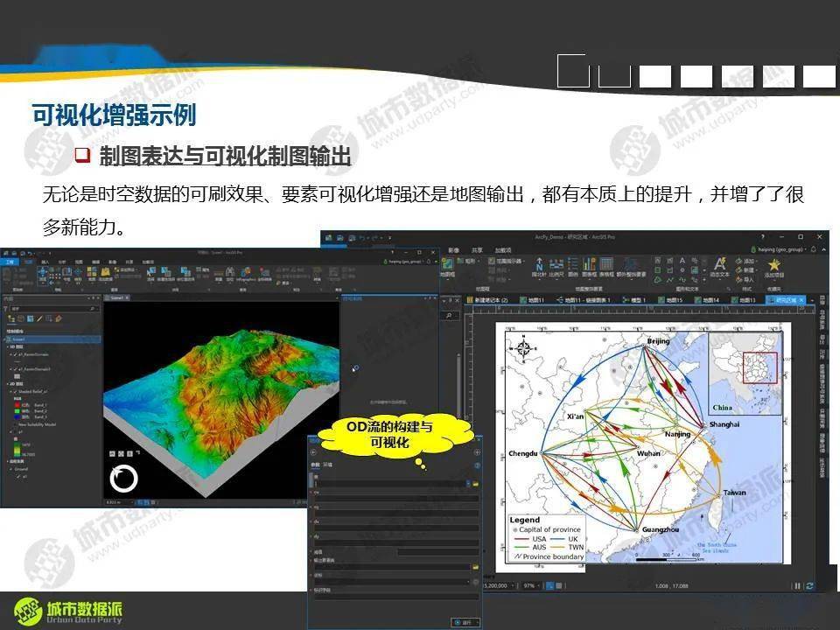Click the output feature class input field
Viewport: 840px width, 630px height.
[392, 567]
